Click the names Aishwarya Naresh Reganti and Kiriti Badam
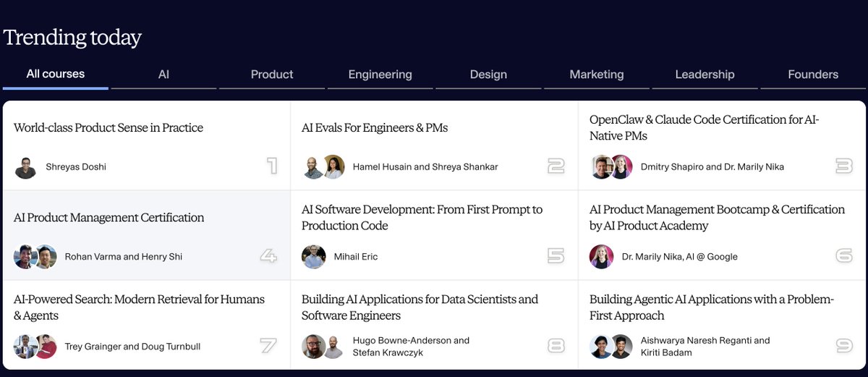The height and width of the screenshot is (377, 868). [705, 347]
